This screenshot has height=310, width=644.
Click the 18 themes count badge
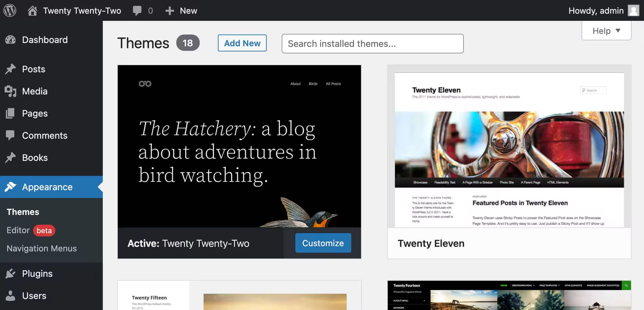click(x=188, y=43)
